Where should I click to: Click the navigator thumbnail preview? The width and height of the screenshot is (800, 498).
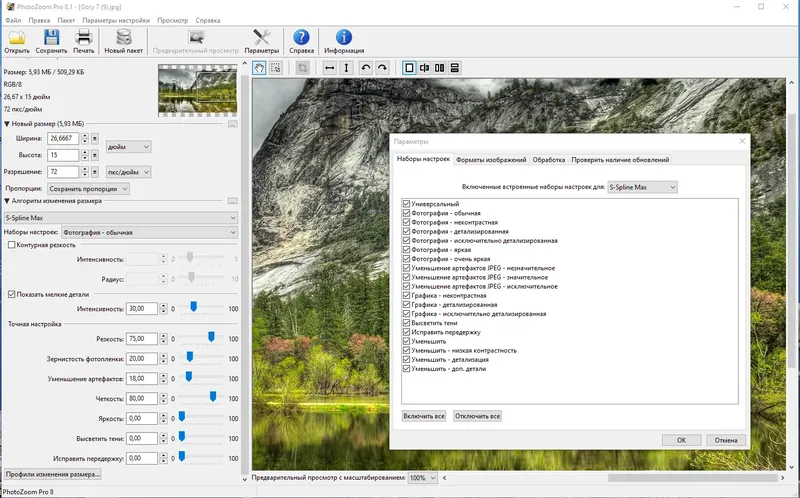pos(197,90)
